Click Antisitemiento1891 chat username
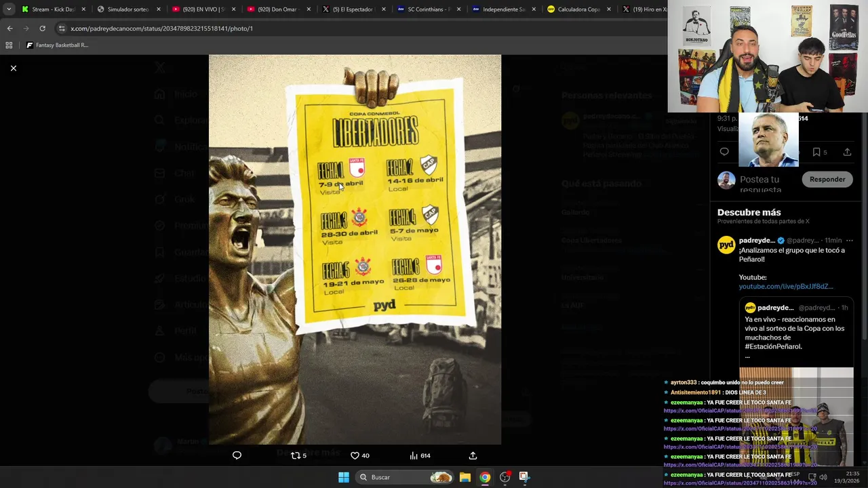Image resolution: width=868 pixels, height=488 pixels. (696, 392)
